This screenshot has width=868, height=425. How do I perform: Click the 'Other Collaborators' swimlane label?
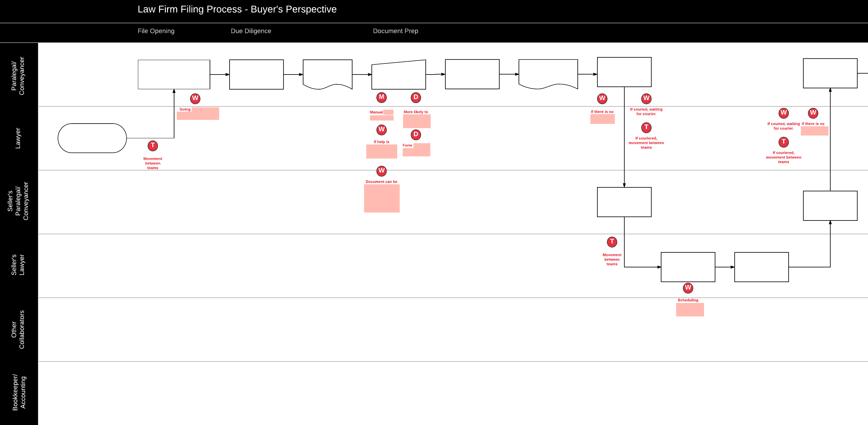pyautogui.click(x=18, y=330)
